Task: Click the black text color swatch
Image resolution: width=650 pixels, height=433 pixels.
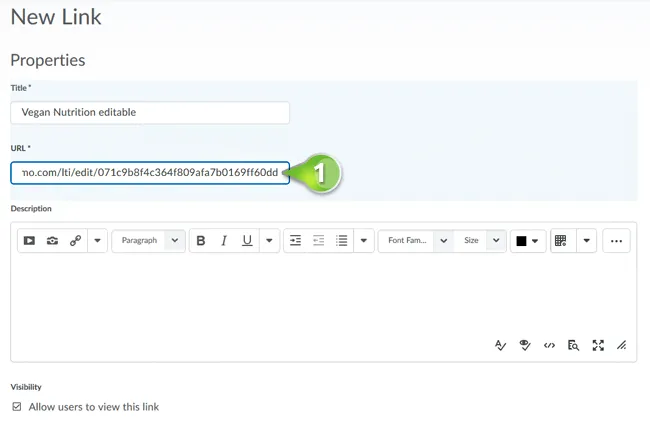Action: [521, 241]
